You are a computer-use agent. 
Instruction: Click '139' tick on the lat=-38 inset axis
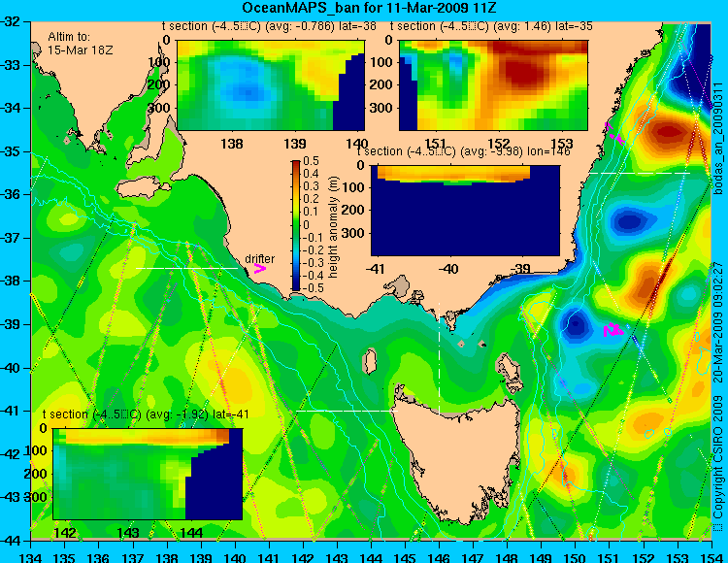[295, 144]
